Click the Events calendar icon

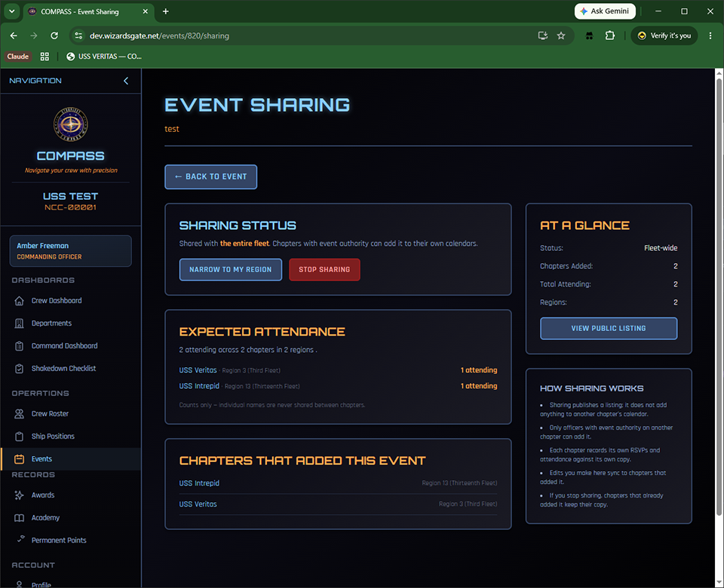pyautogui.click(x=19, y=459)
